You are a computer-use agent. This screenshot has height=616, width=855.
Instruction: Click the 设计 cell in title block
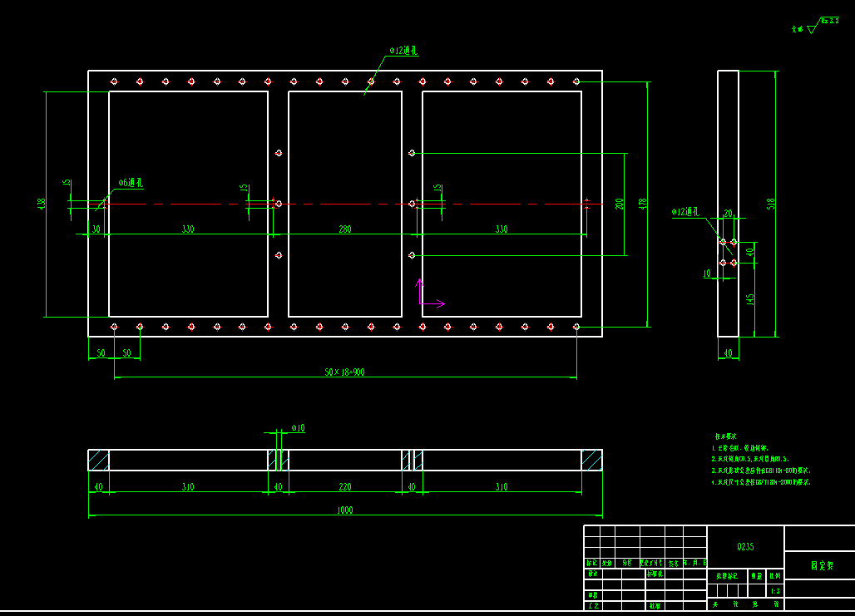(x=593, y=574)
